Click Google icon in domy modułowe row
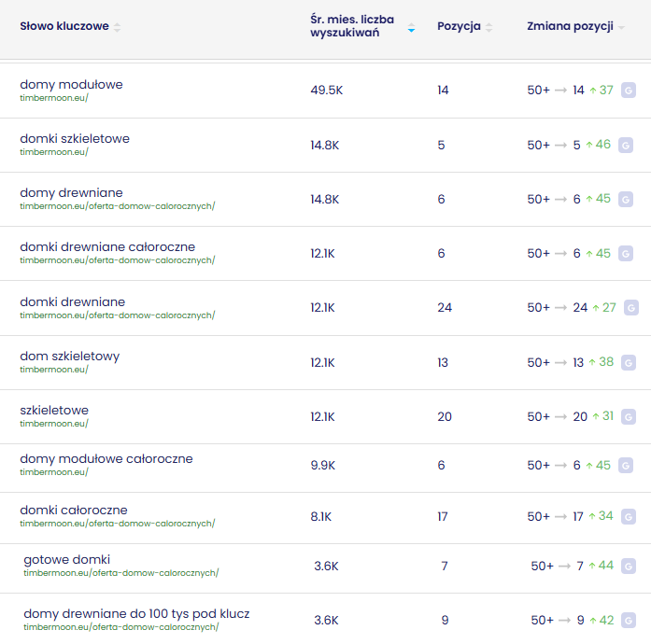Viewport: 651px width, 644px height. tap(629, 91)
